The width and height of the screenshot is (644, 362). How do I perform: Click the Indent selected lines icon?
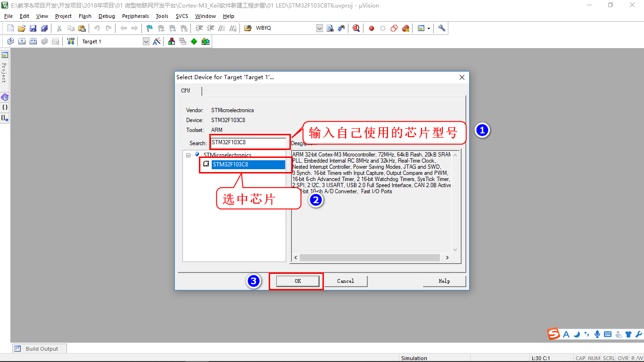199,28
